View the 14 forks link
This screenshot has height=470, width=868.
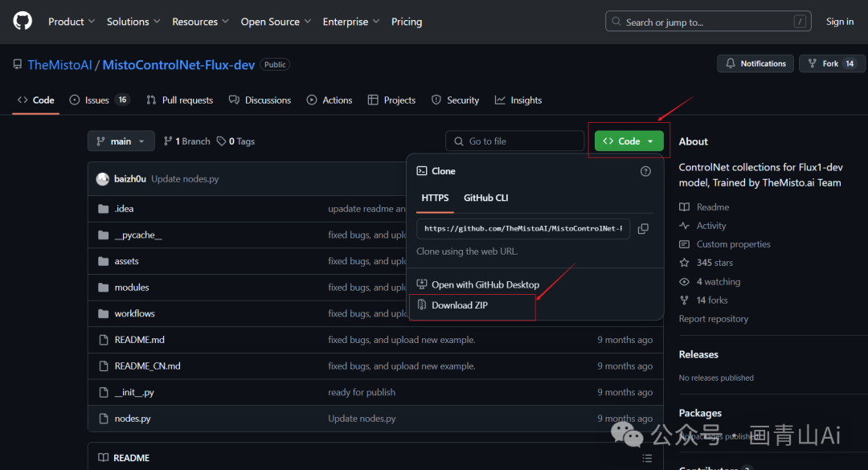tap(703, 300)
